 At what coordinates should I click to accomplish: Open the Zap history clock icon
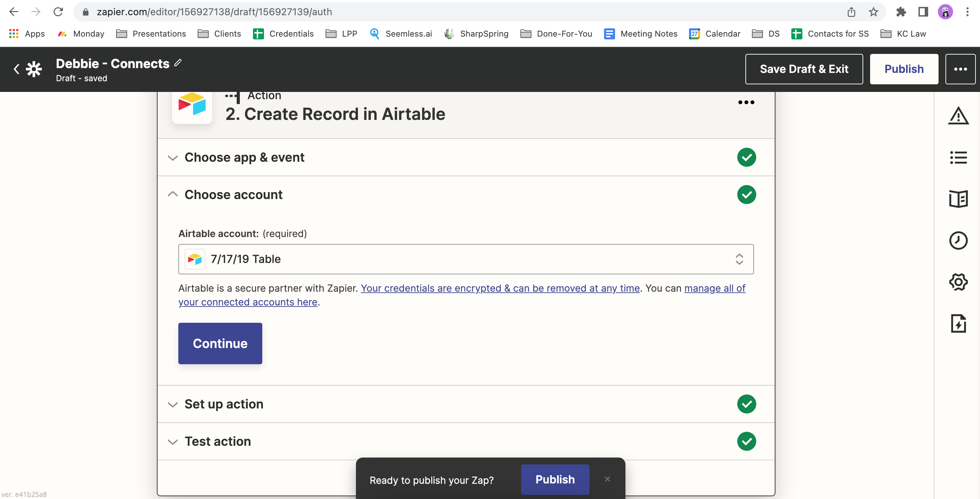pyautogui.click(x=958, y=241)
